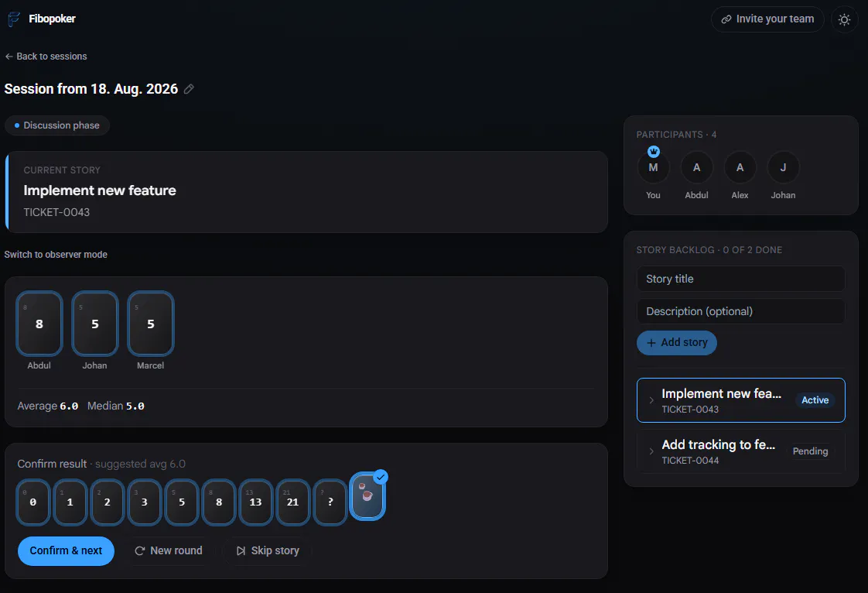This screenshot has height=593, width=868.
Task: Choose result card 21
Action: 293,502
